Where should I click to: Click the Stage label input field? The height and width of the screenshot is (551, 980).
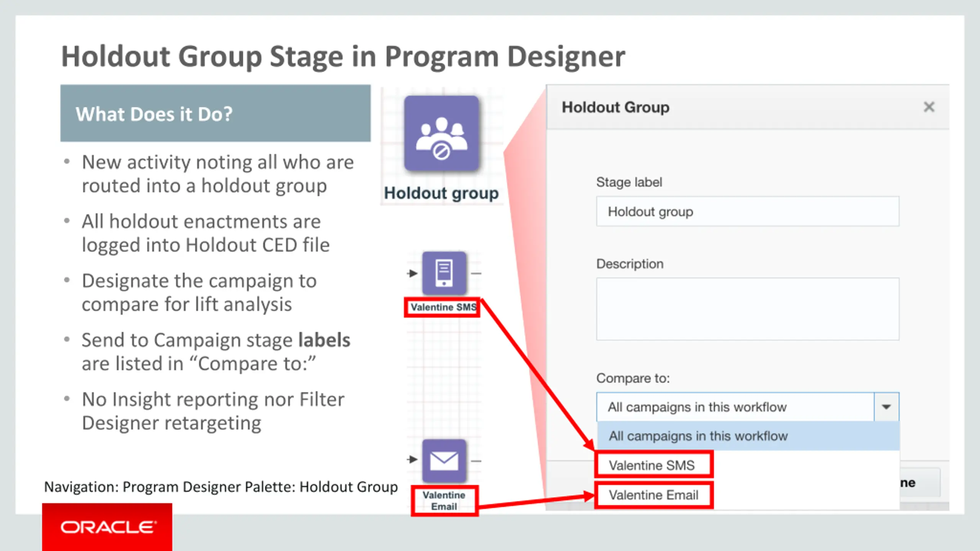click(x=748, y=212)
